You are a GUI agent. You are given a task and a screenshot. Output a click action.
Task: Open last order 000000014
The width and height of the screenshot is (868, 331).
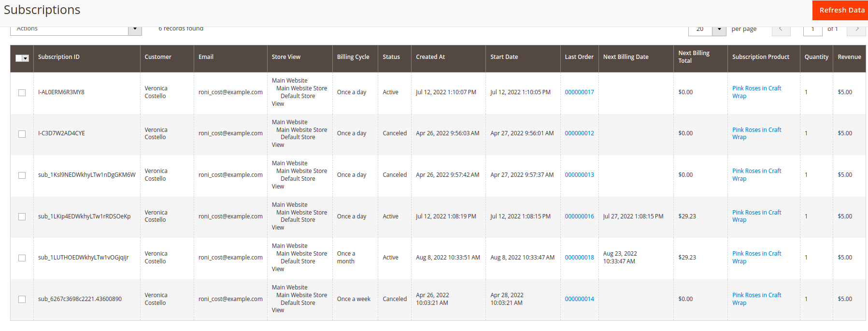click(579, 299)
